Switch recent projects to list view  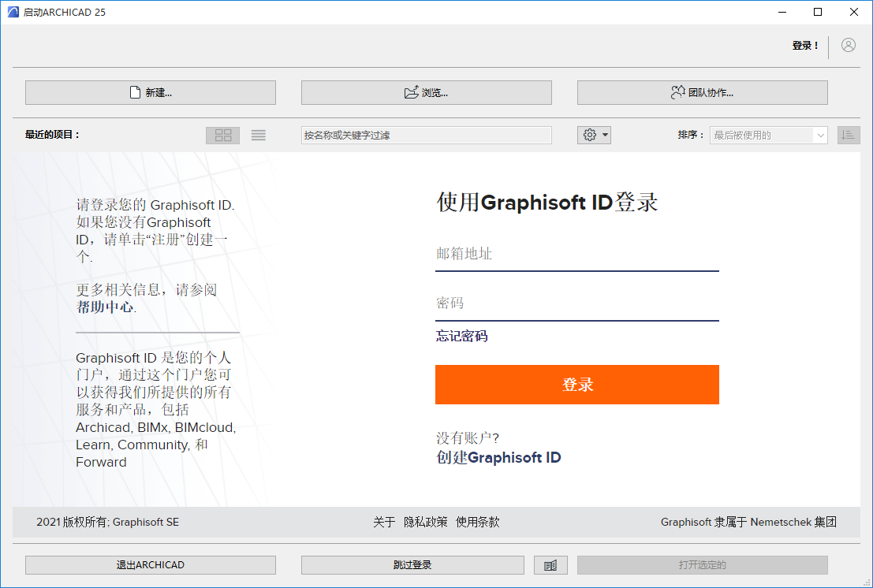click(259, 136)
